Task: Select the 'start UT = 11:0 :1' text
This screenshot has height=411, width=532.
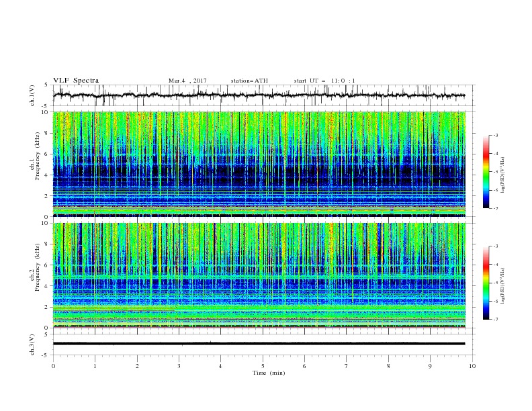Action: pyautogui.click(x=324, y=81)
